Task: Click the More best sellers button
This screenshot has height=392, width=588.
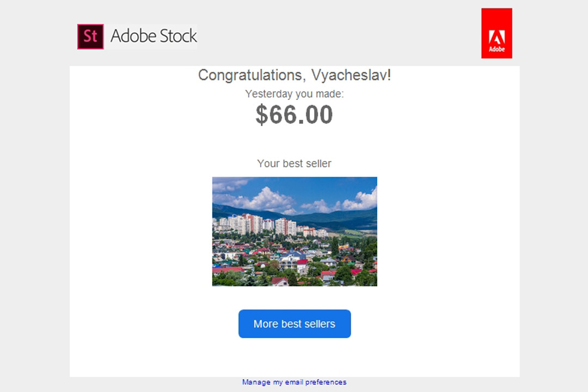Action: tap(295, 324)
